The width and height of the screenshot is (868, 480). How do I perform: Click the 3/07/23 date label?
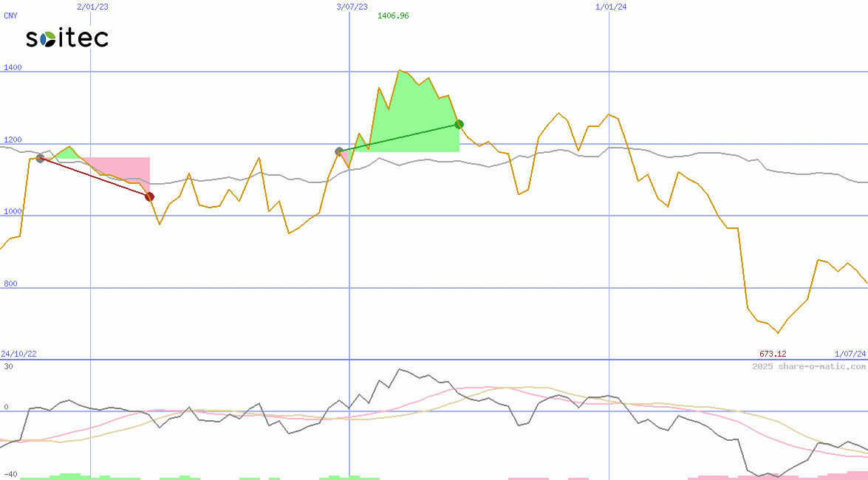[352, 7]
